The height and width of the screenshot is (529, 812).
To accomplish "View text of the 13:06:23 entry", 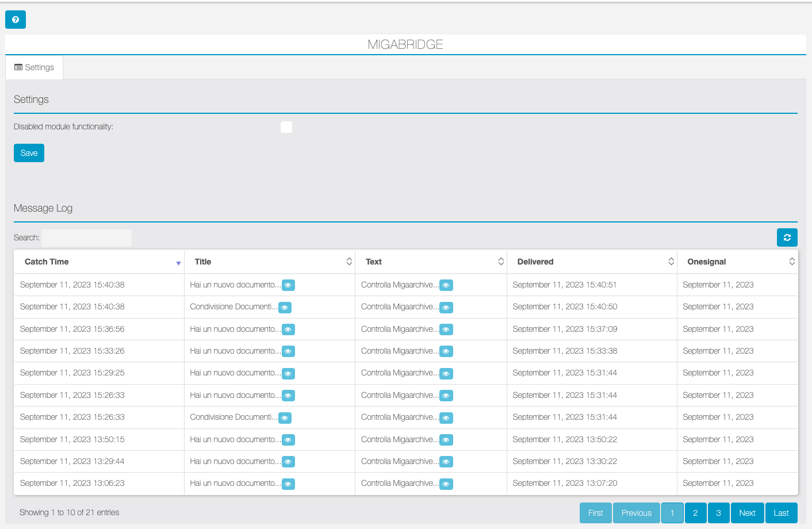I will pos(446,484).
